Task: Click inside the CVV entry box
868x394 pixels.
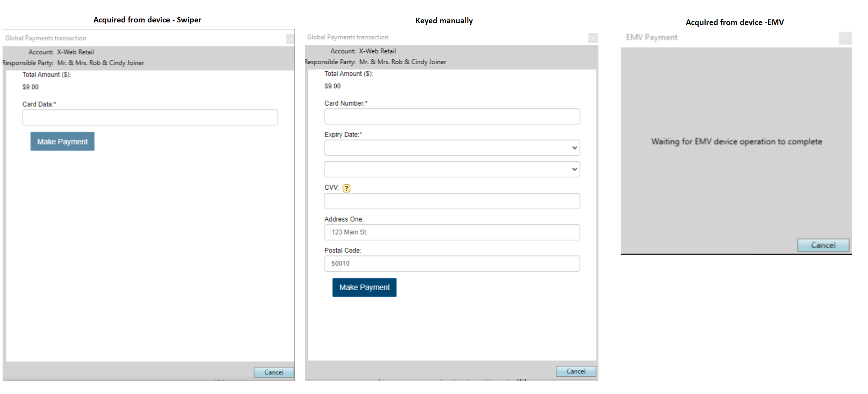Action: coord(452,201)
